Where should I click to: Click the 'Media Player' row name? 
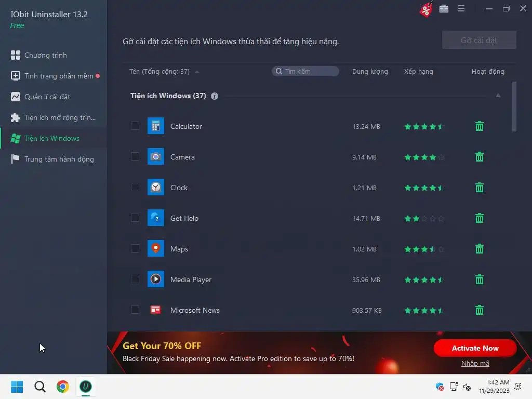[x=191, y=280]
